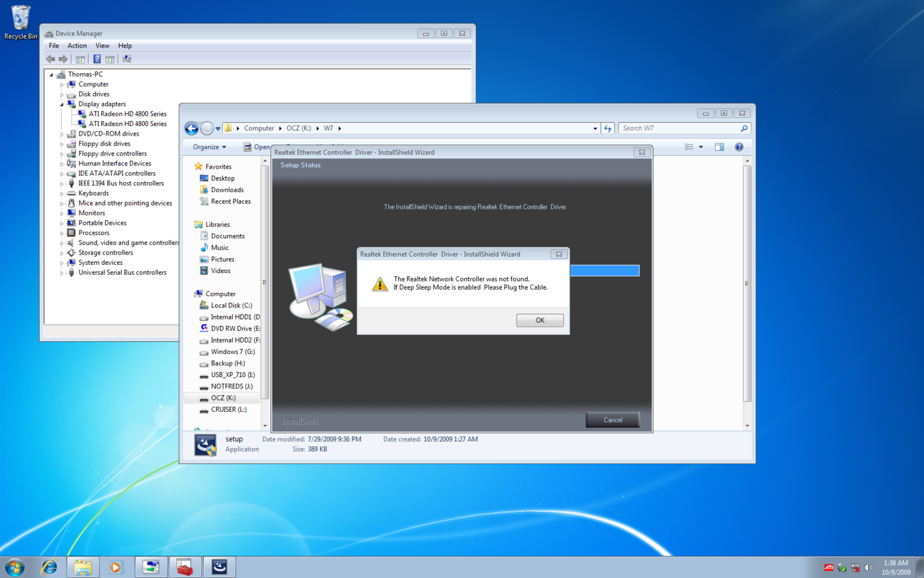
Task: Expand the Universal Serial Bus controllers node
Action: [62, 272]
